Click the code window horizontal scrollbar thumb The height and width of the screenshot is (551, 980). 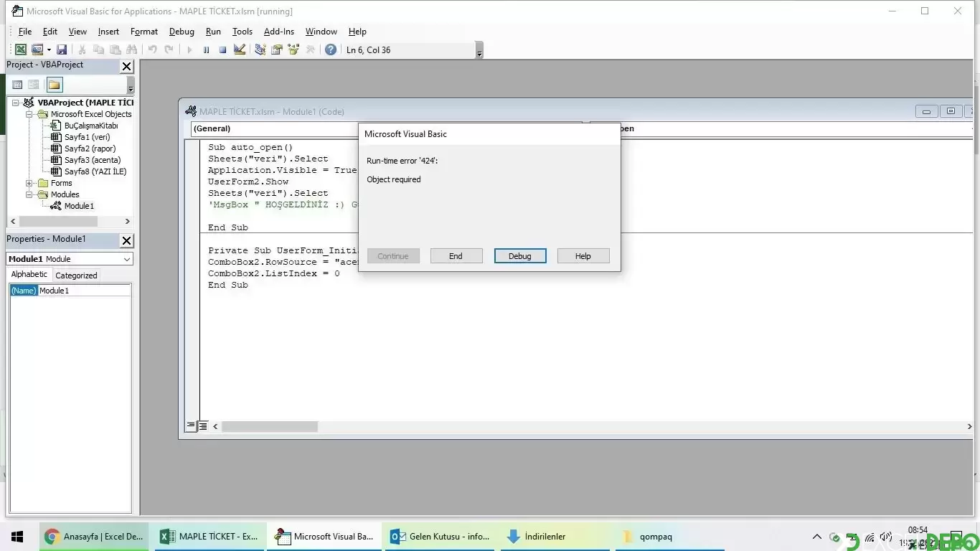(270, 426)
